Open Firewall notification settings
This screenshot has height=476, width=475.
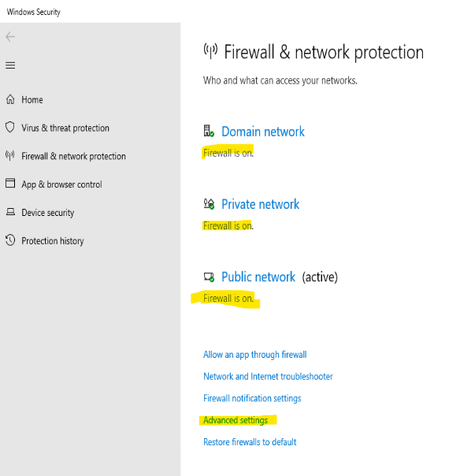252,398
